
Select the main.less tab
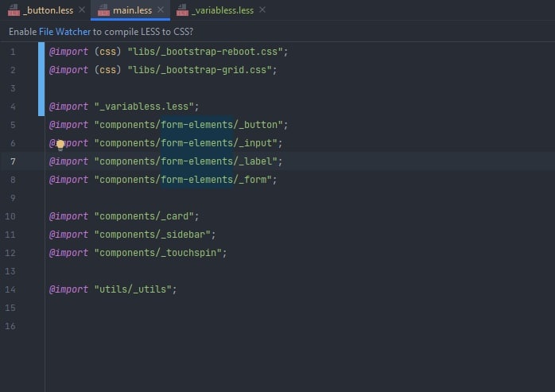coord(132,10)
